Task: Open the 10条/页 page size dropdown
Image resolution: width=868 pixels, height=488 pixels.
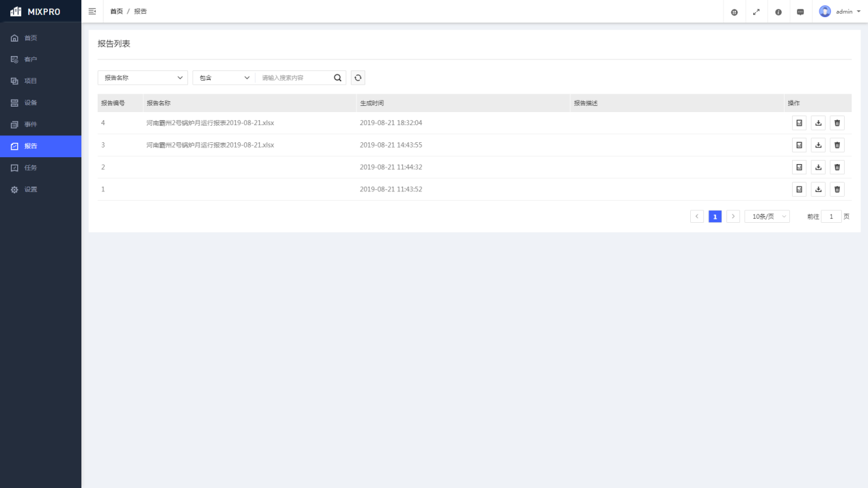Action: pos(767,217)
